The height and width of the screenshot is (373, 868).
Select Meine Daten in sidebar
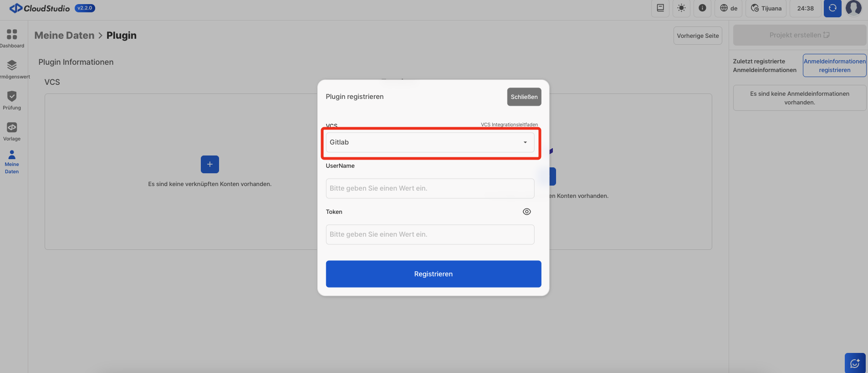tap(12, 161)
